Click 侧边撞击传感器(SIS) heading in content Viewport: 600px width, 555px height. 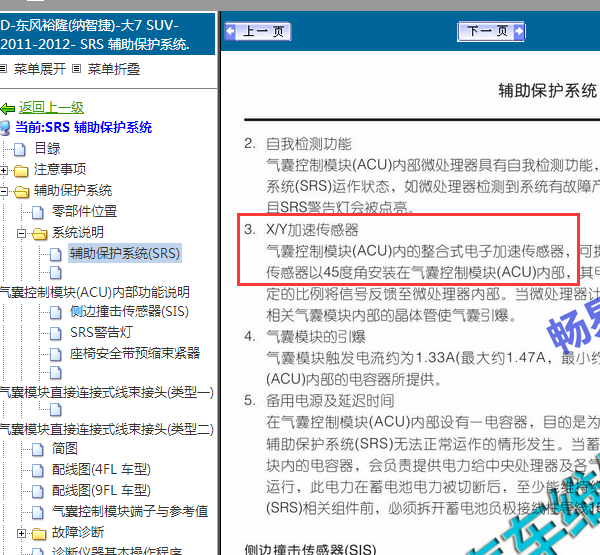point(310,550)
